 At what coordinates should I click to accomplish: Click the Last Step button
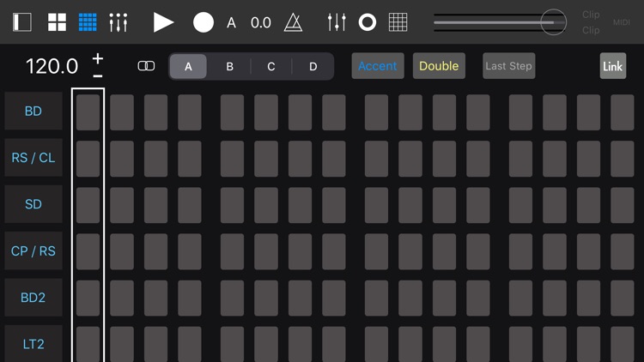(509, 66)
